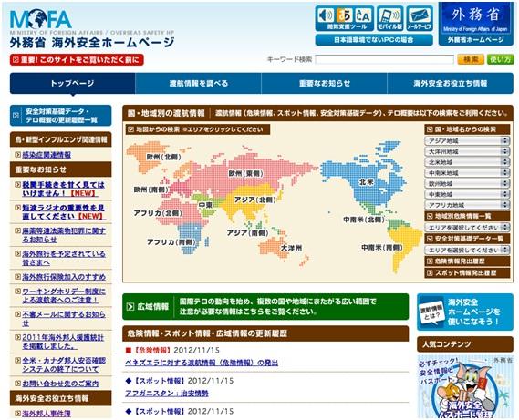The image size is (519, 420).
Task: Open the アフガニスタン：治安情勢 link
Action: point(167,394)
